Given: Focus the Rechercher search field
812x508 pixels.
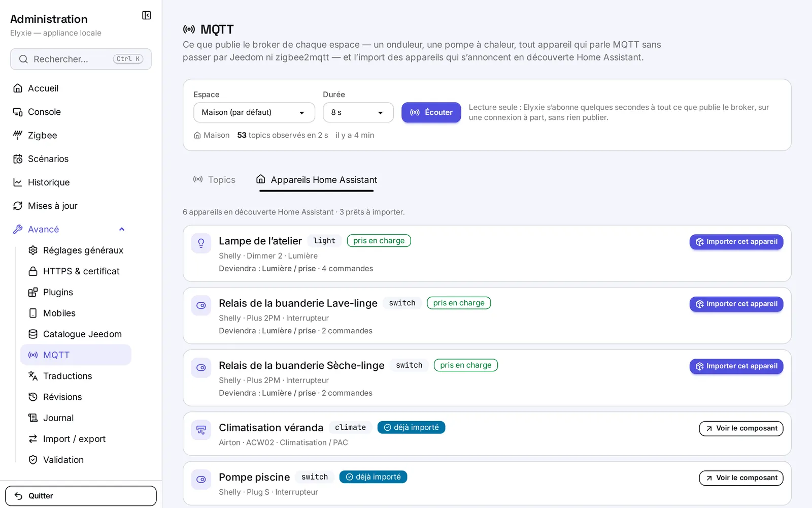Looking at the screenshot, I should click(81, 59).
